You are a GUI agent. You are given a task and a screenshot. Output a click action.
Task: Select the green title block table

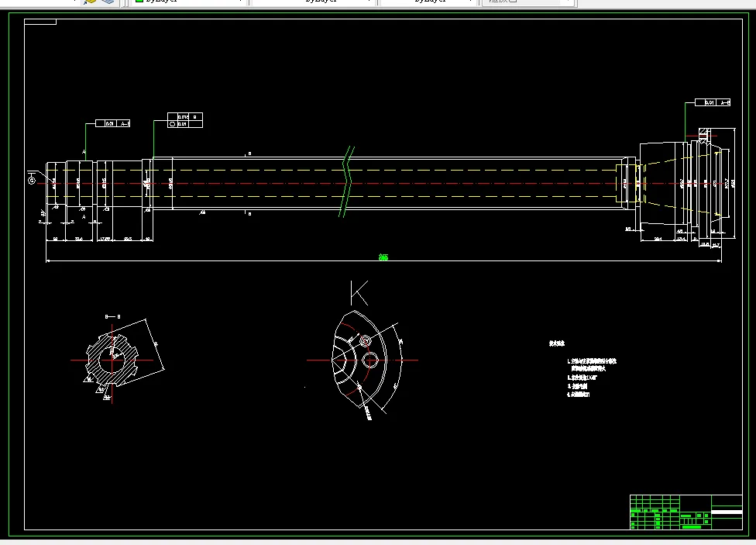(686, 512)
